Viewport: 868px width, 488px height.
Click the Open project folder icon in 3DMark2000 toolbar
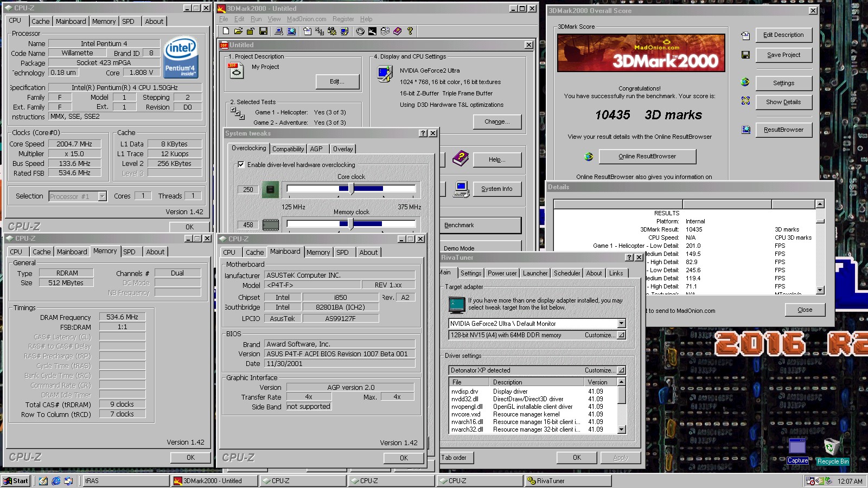click(238, 31)
